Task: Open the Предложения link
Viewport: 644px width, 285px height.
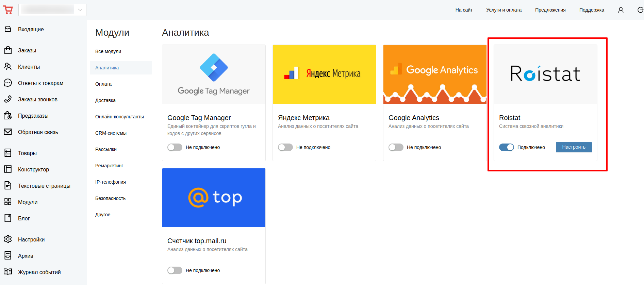Action: click(x=550, y=10)
